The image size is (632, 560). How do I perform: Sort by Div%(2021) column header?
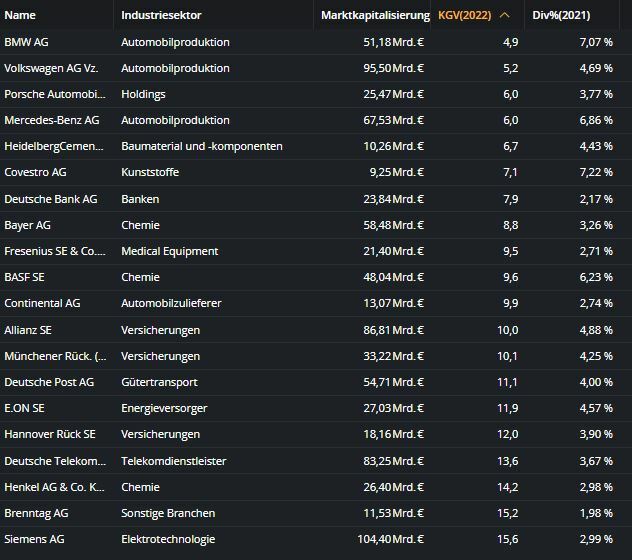coord(561,15)
